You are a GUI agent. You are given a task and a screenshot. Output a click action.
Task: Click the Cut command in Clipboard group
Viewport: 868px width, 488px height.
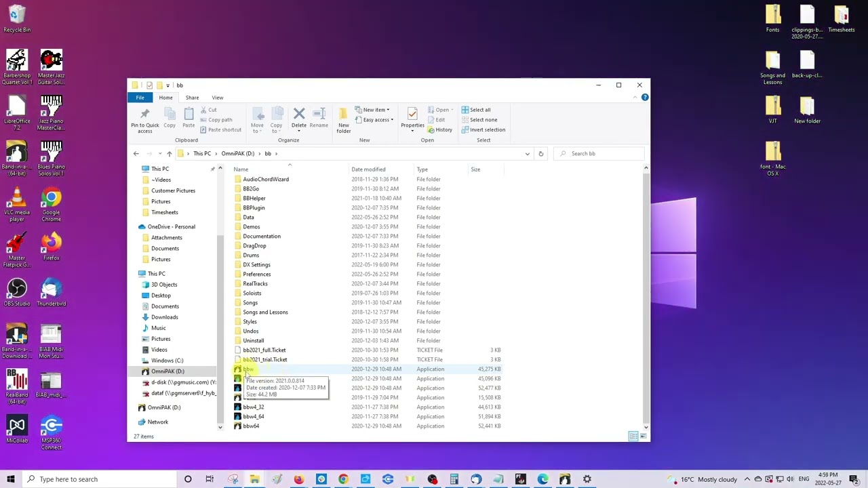(208, 110)
